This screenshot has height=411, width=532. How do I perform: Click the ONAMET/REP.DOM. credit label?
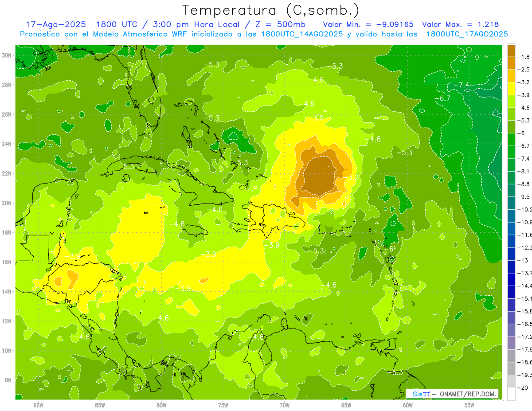pyautogui.click(x=468, y=394)
